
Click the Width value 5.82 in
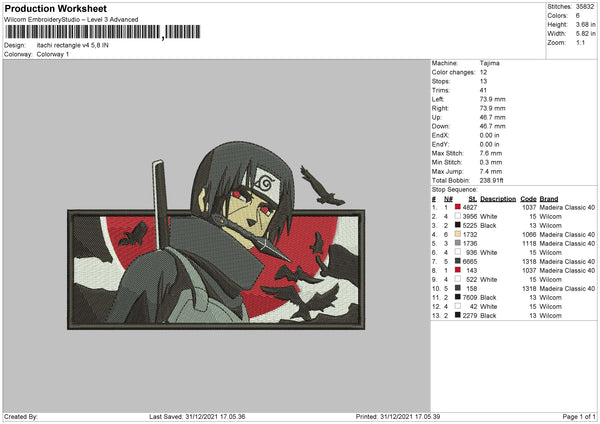point(585,34)
